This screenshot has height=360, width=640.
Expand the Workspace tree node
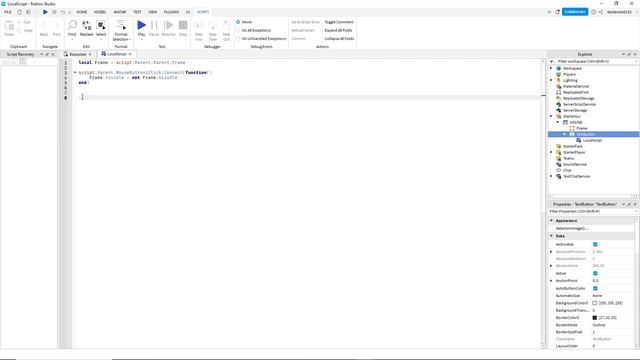pyautogui.click(x=551, y=69)
